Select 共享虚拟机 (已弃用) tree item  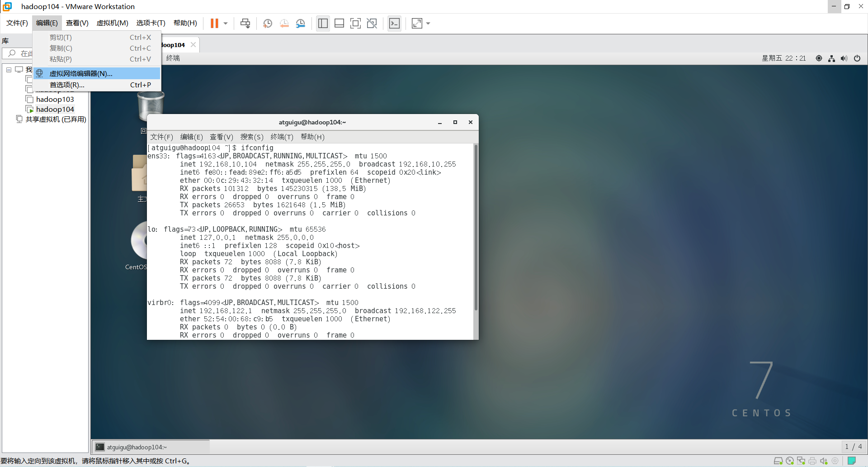click(x=56, y=119)
